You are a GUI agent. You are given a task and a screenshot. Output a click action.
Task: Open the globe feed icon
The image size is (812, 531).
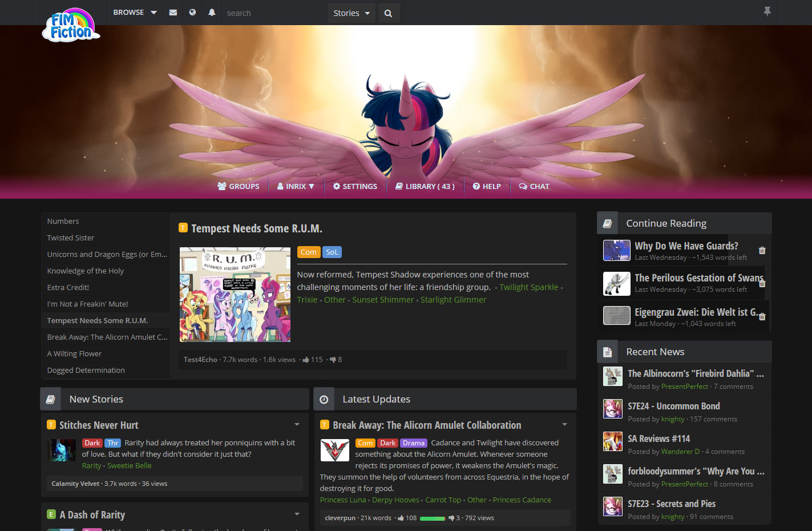click(x=192, y=13)
